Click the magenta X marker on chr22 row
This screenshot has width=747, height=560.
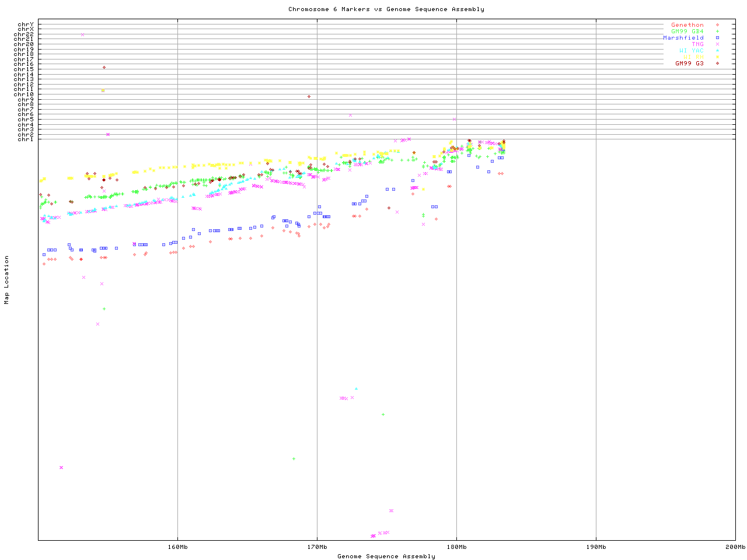(82, 34)
